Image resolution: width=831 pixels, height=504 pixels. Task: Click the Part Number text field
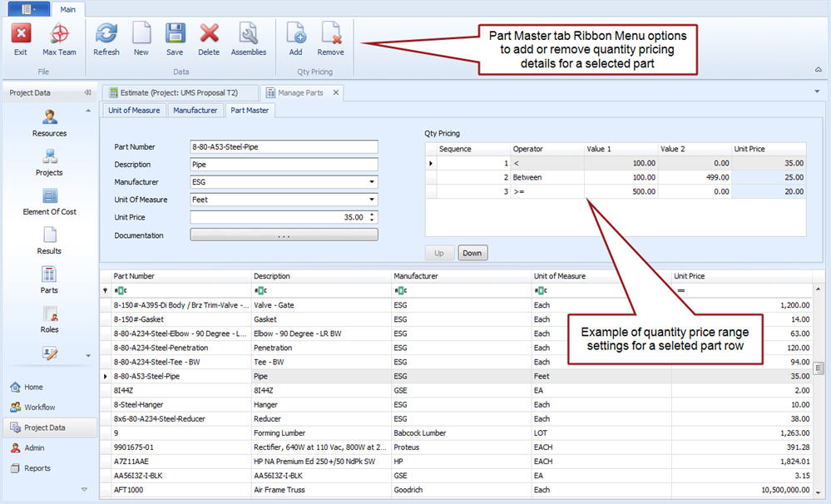284,147
